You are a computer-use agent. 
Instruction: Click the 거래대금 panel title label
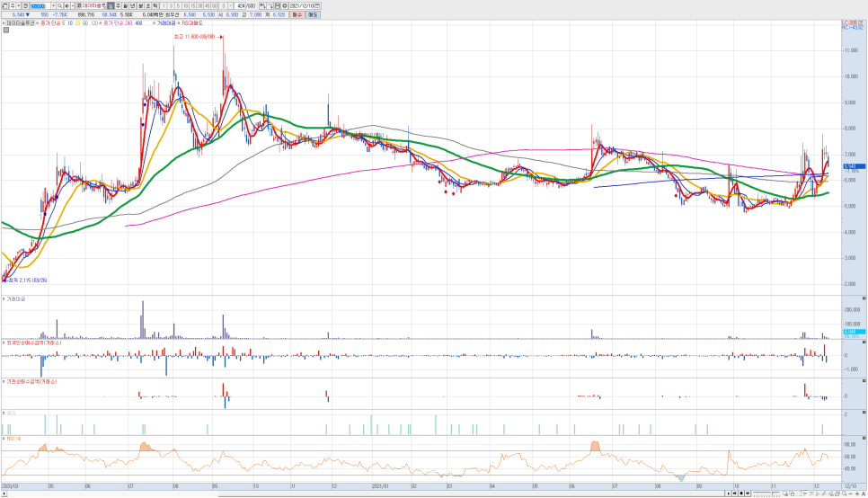tap(15, 298)
